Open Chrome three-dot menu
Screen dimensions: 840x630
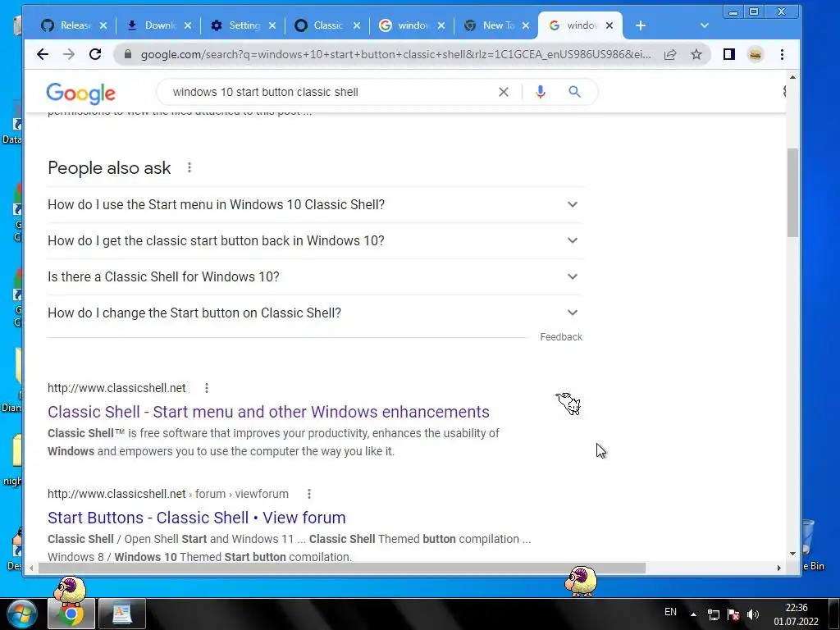(x=782, y=54)
